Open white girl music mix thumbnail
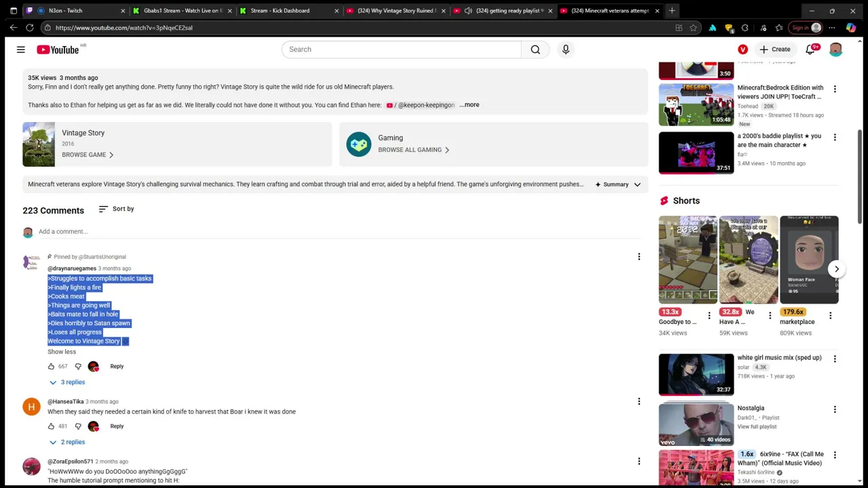The image size is (868, 488). click(696, 374)
